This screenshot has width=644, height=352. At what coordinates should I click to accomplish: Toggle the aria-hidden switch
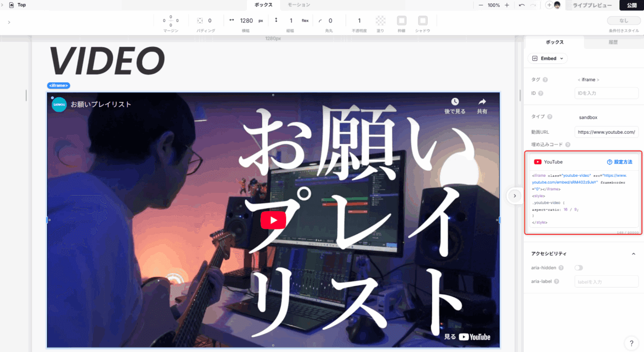point(579,268)
